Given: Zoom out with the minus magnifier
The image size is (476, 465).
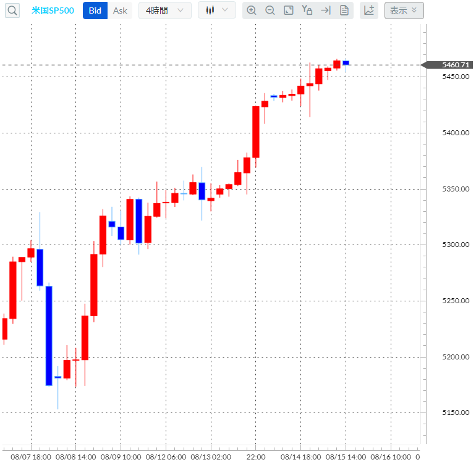Looking at the screenshot, I should tap(270, 10).
